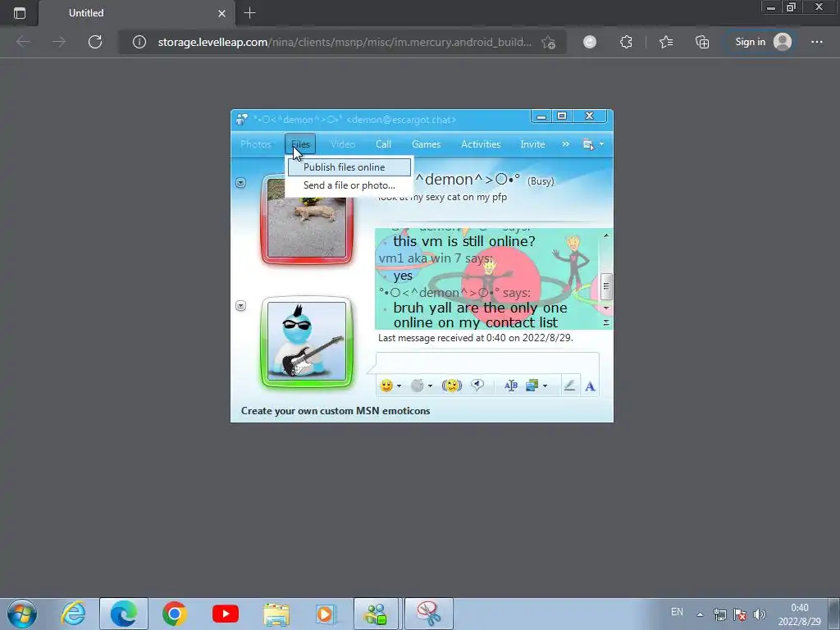Image resolution: width=840 pixels, height=630 pixels.
Task: Click Invite in the chat toolbar
Action: 532,144
